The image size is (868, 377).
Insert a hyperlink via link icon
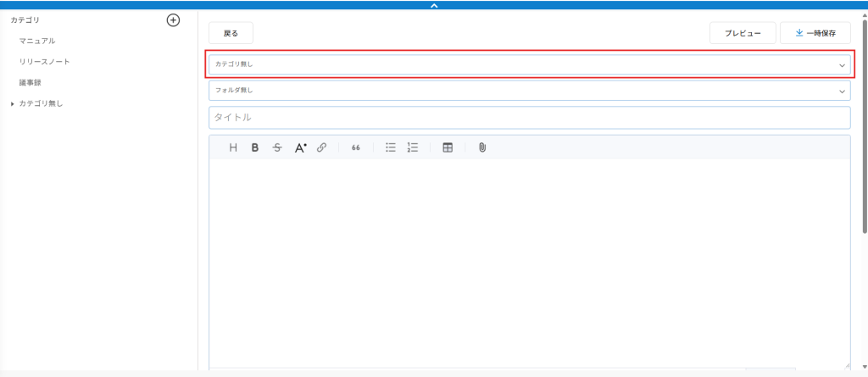coord(321,147)
